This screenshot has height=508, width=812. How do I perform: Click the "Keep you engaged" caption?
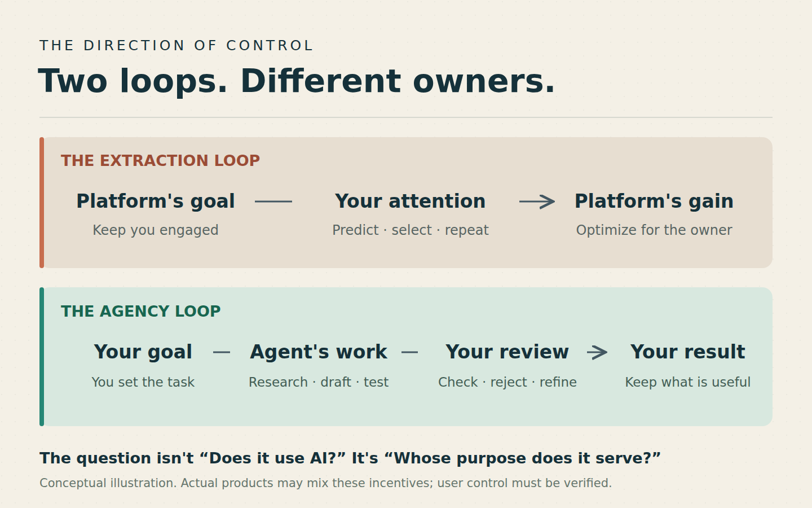(x=156, y=230)
